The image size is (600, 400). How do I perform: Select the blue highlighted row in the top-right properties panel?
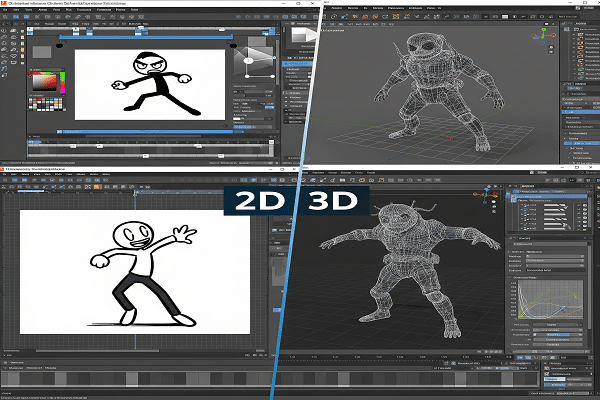point(582,112)
